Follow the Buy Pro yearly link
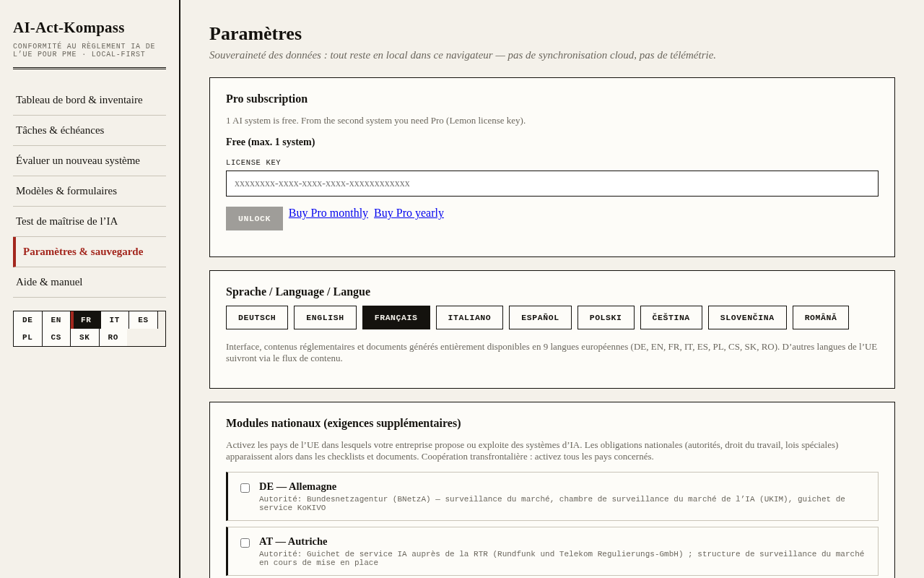Image resolution: width=924 pixels, height=578 pixels. (x=409, y=213)
